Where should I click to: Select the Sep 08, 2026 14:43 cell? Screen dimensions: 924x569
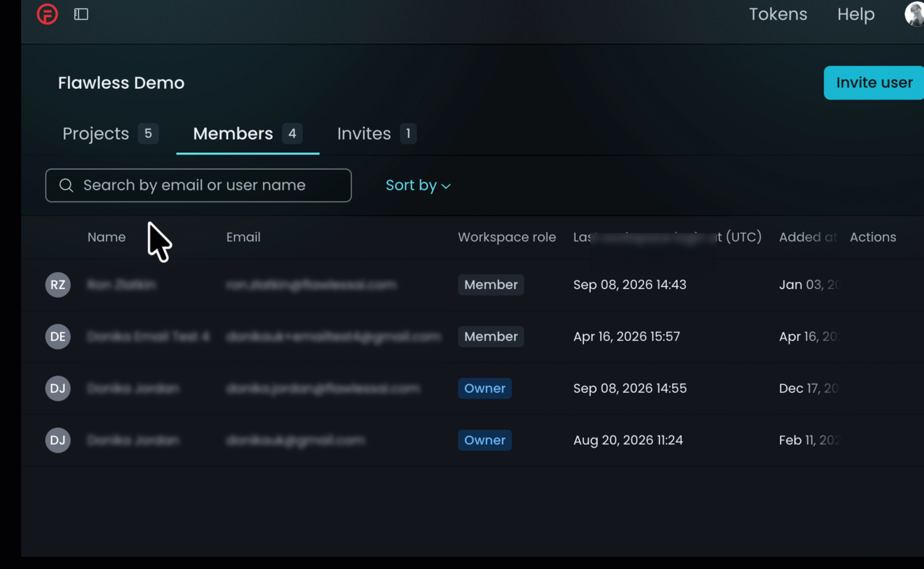[630, 284]
